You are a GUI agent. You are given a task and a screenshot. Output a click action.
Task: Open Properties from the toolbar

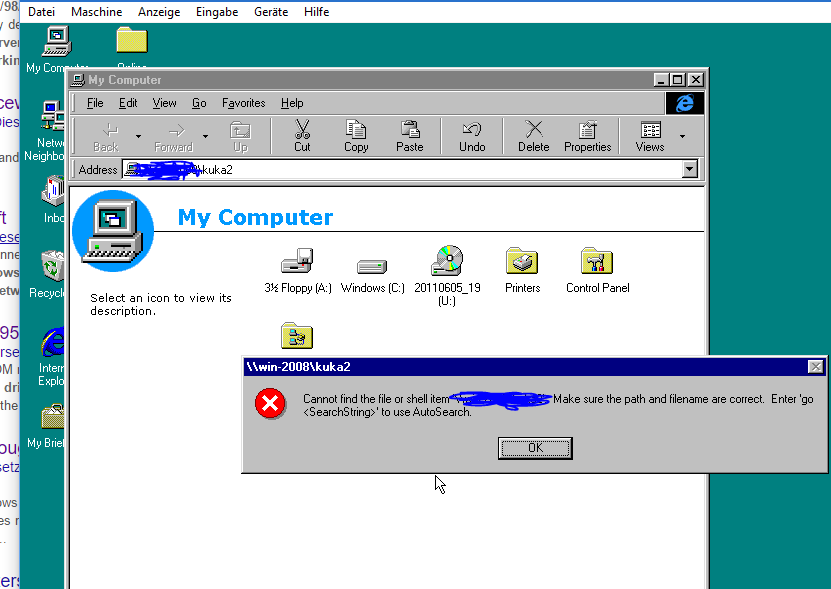pyautogui.click(x=588, y=136)
